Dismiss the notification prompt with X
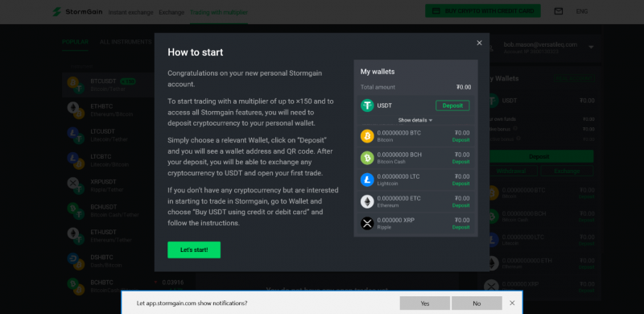Image resolution: width=644 pixels, height=314 pixels. coord(512,303)
